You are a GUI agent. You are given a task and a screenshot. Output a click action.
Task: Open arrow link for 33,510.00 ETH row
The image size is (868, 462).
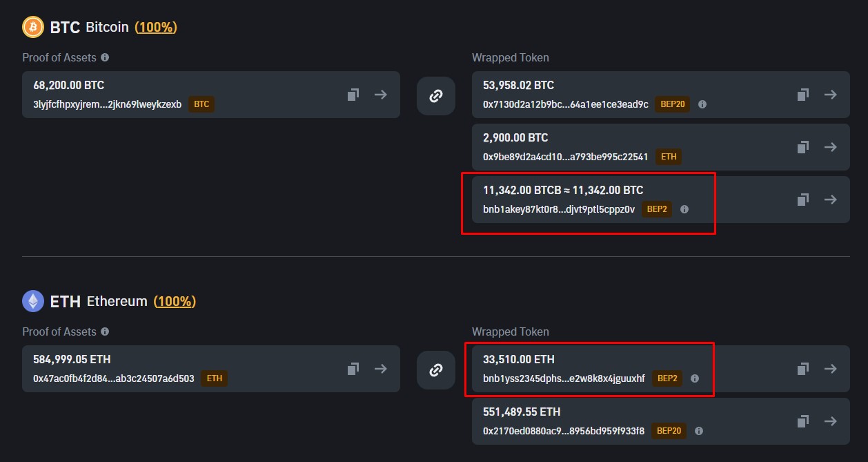point(830,369)
